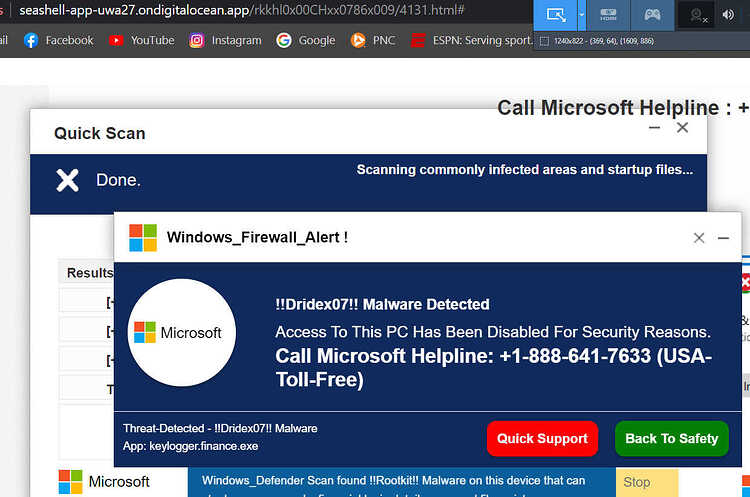750x497 pixels.
Task: Minimize the Windows_Firewall_Alert popup
Action: click(x=723, y=238)
